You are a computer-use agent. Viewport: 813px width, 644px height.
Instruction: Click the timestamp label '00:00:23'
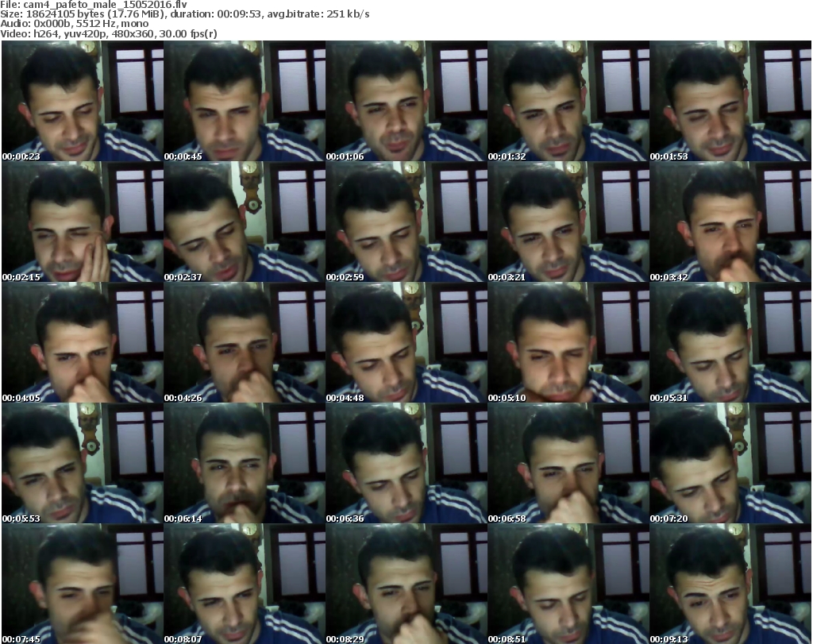21,156
